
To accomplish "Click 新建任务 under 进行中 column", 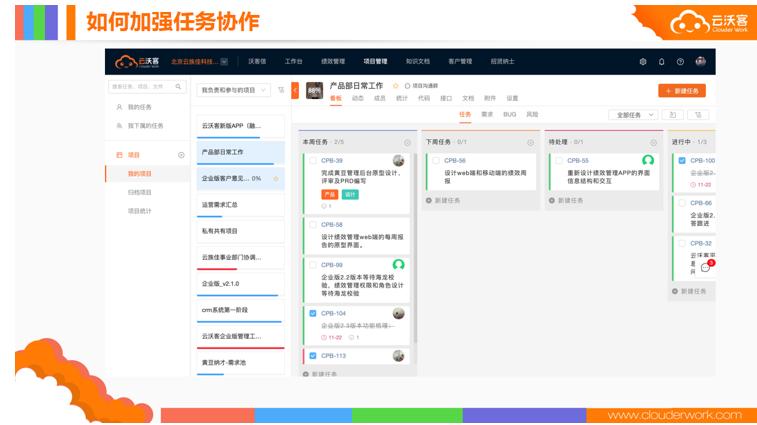I will click(x=689, y=291).
